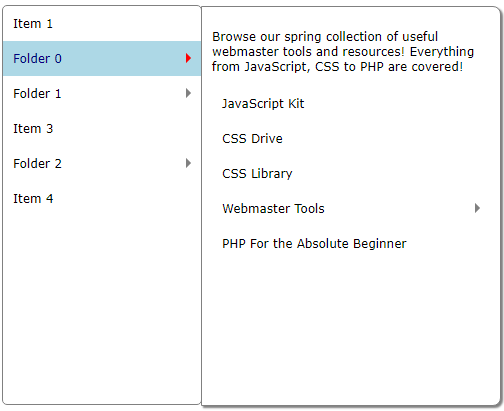The image size is (504, 411).
Task: Open the JavaScript Kit link
Action: [263, 104]
